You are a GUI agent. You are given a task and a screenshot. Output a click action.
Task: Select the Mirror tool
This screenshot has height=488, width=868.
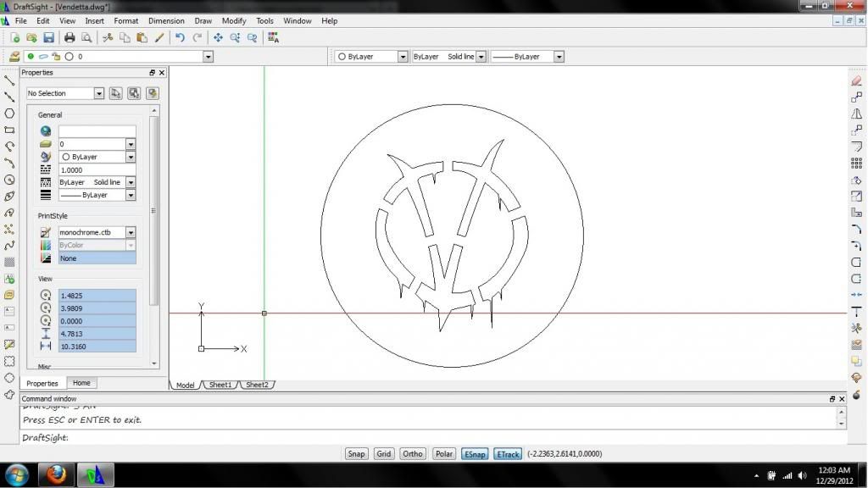pos(856,114)
